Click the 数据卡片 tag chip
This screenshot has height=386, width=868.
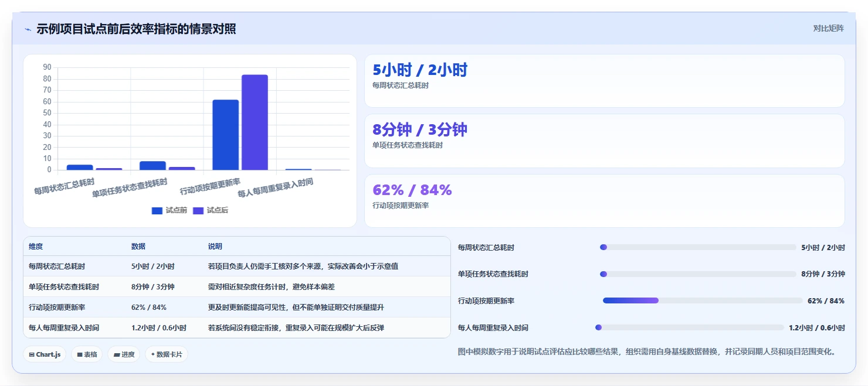coord(167,354)
